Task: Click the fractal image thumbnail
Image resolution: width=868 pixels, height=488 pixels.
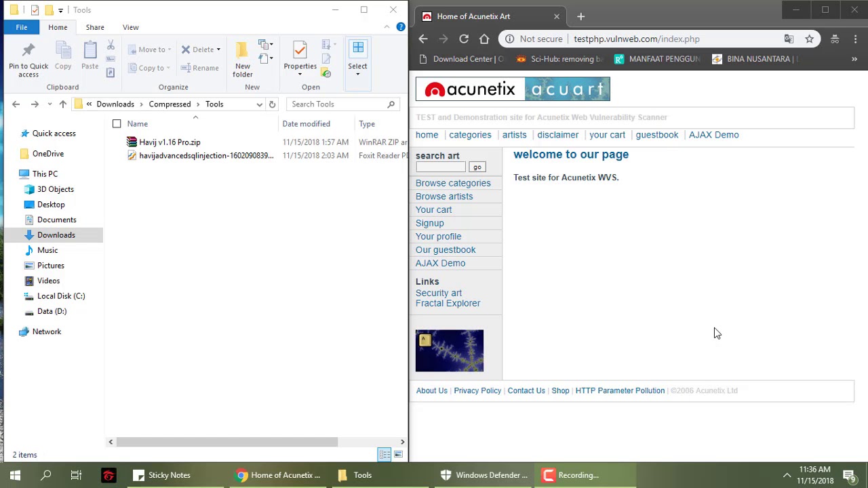Action: point(450,351)
